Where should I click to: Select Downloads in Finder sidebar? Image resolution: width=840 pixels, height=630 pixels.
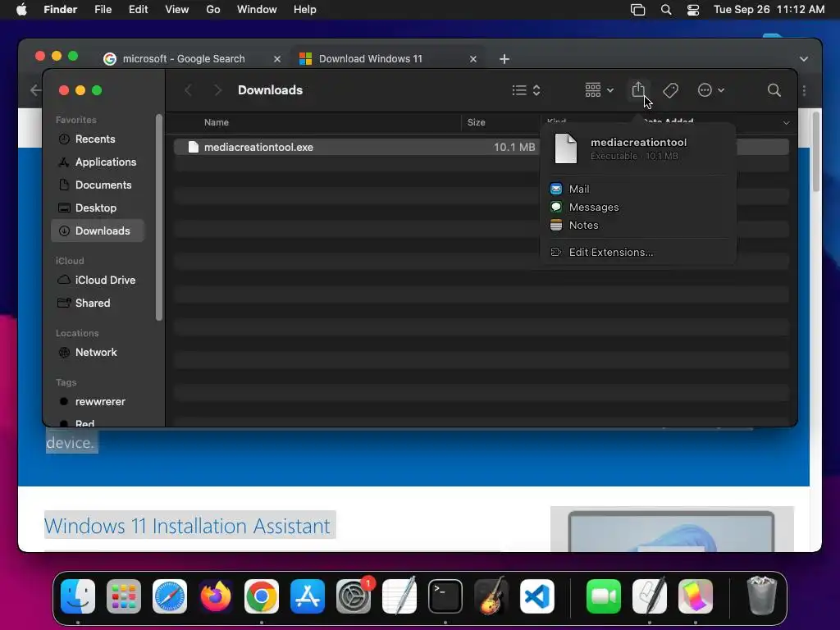pyautogui.click(x=98, y=231)
